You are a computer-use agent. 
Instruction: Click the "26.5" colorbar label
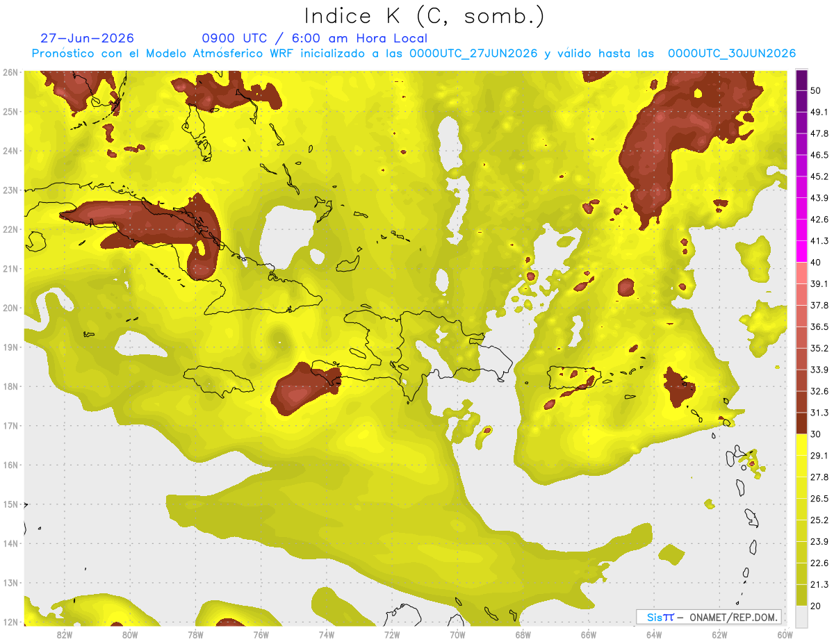point(819,498)
